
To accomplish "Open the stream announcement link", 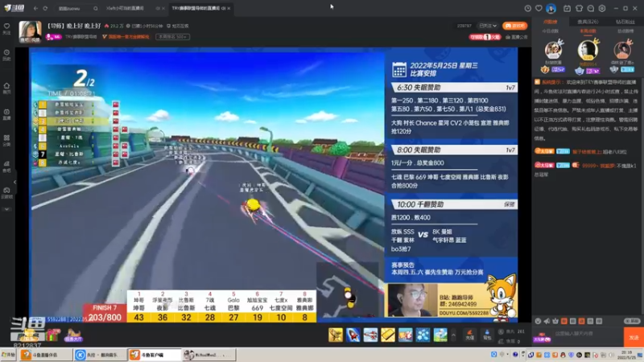I will tap(517, 37).
